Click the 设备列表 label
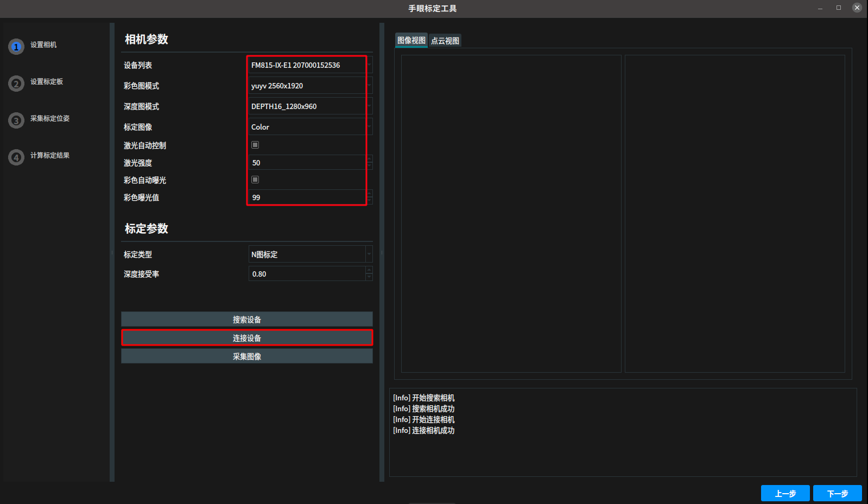The height and width of the screenshot is (504, 868). coord(138,65)
